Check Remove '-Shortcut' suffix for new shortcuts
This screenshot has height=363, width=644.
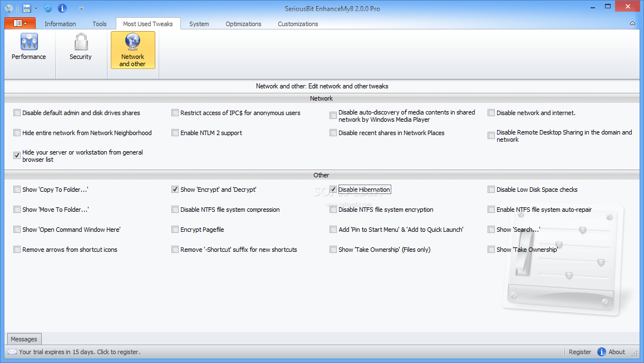175,250
